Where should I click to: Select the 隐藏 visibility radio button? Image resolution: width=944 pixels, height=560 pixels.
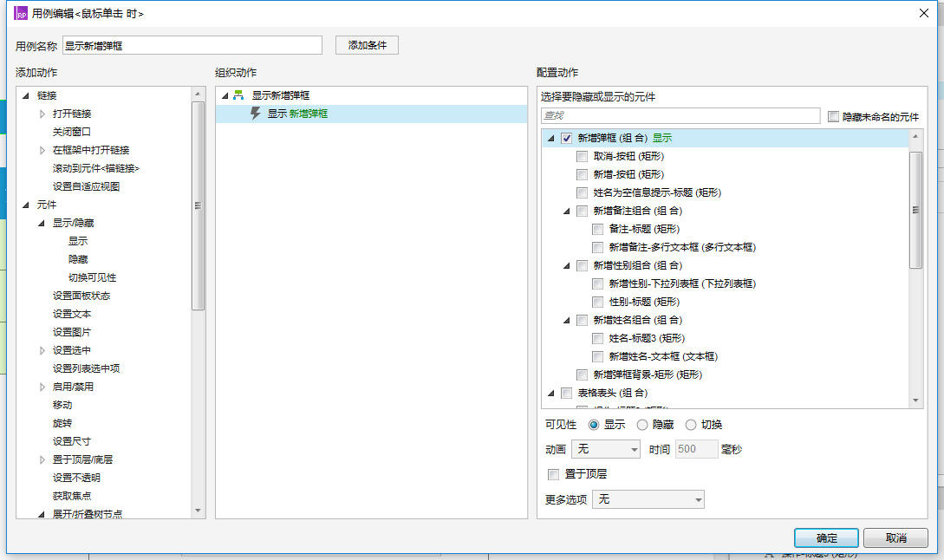[642, 425]
